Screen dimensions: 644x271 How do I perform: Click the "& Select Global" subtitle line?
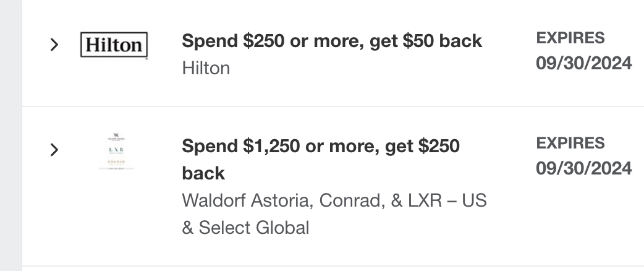pos(245,228)
